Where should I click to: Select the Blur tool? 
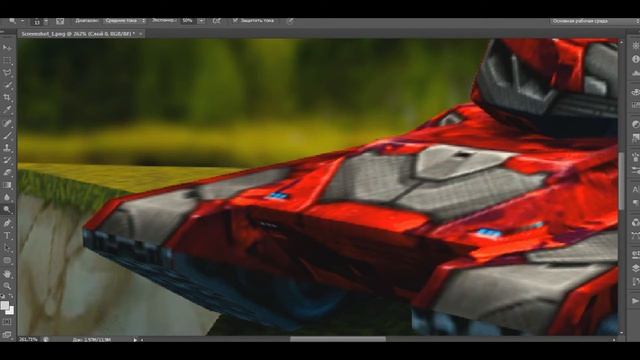pyautogui.click(x=7, y=197)
